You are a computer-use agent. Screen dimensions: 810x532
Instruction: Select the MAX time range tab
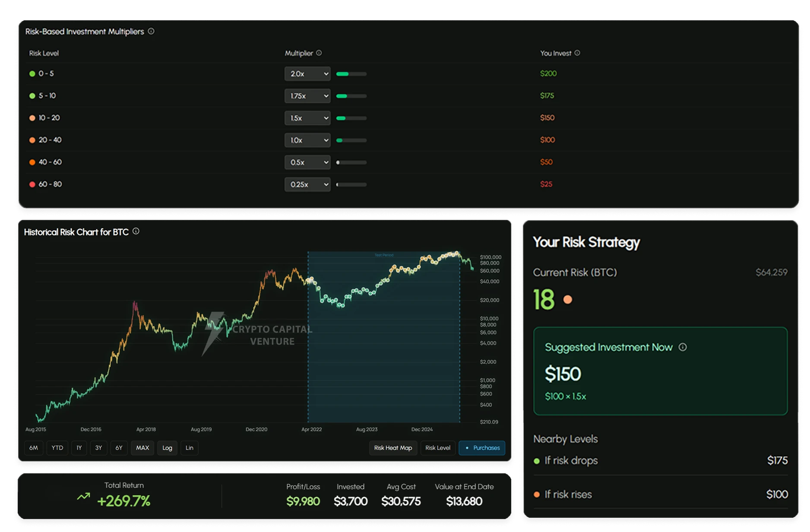point(142,448)
